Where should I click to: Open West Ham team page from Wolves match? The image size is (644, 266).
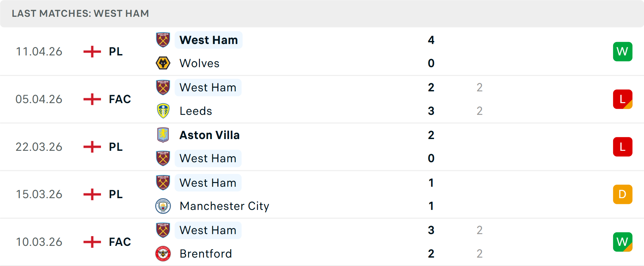click(208, 40)
